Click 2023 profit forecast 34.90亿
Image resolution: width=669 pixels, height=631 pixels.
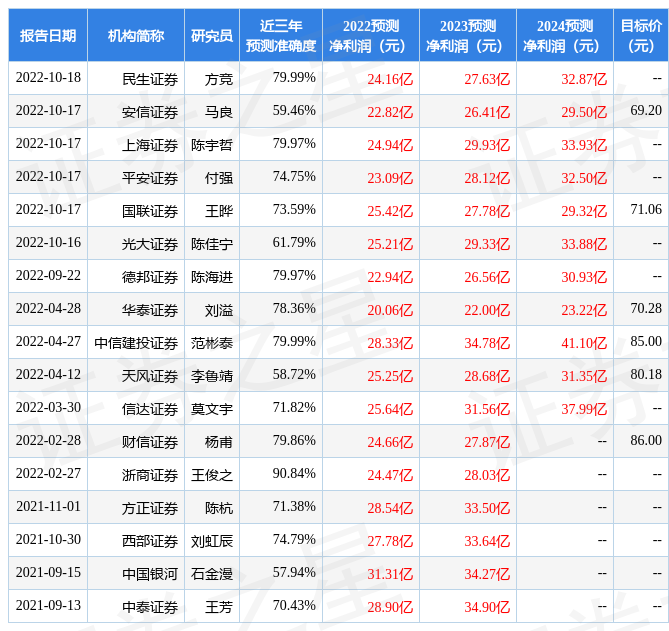coord(487,607)
